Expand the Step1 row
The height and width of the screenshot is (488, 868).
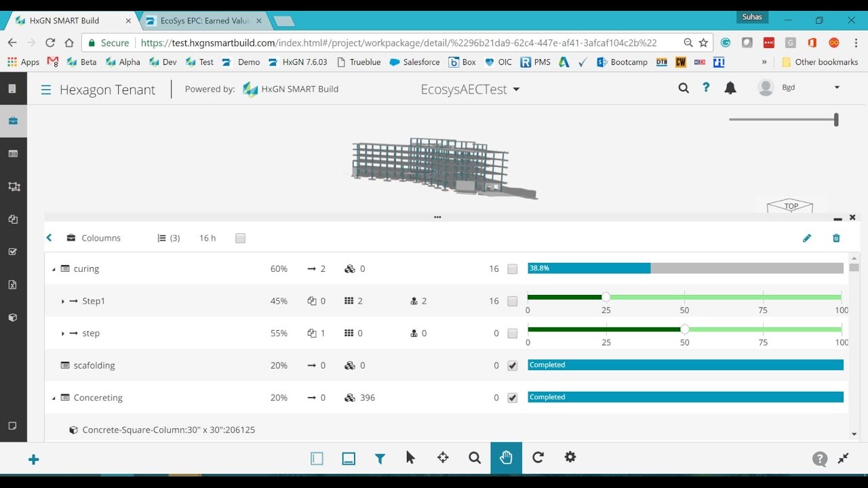(62, 301)
